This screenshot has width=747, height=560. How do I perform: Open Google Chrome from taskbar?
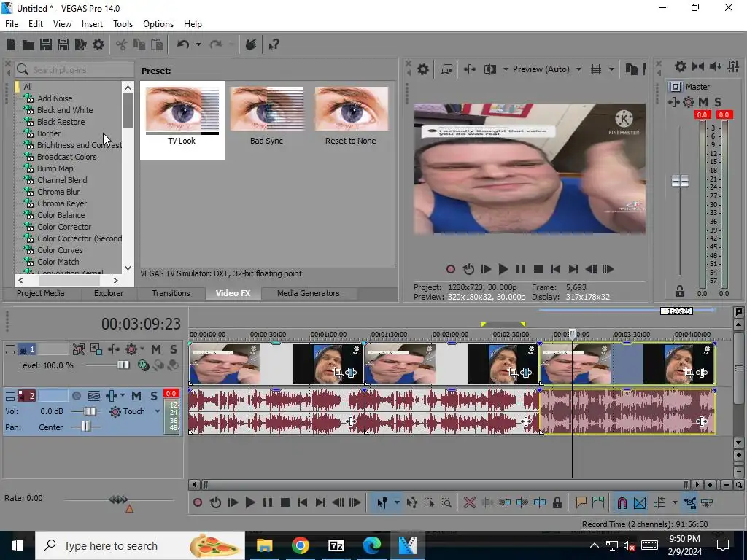(300, 545)
